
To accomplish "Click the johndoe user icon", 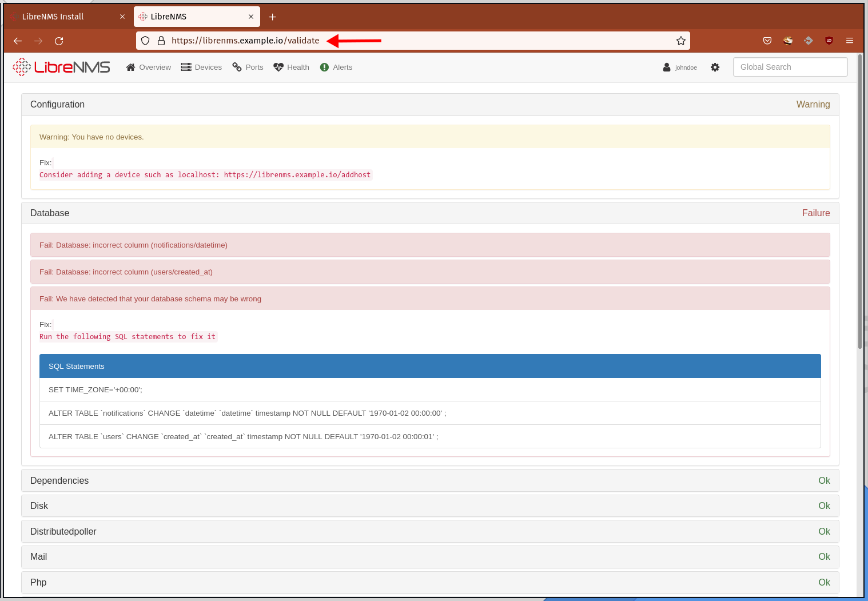I will tap(667, 67).
